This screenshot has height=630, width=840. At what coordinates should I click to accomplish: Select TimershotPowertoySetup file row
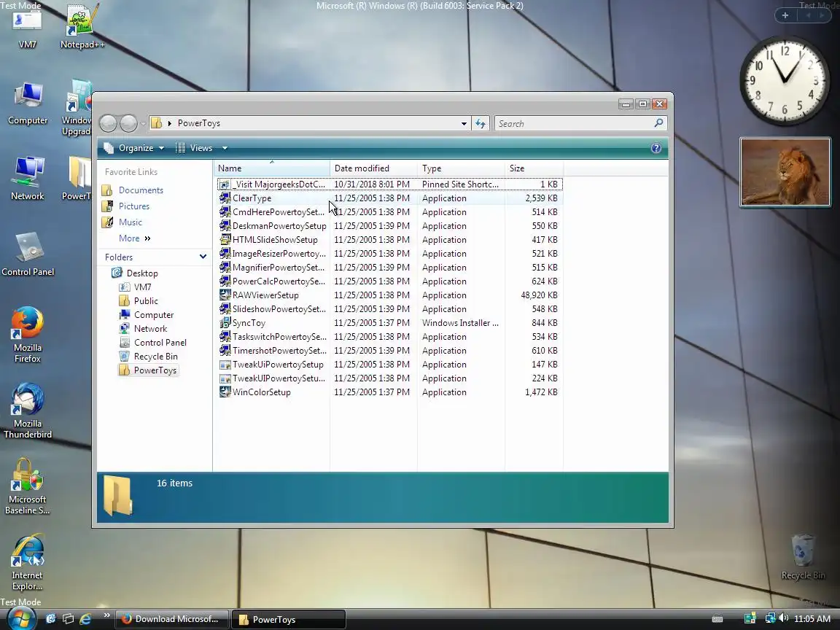(x=389, y=350)
